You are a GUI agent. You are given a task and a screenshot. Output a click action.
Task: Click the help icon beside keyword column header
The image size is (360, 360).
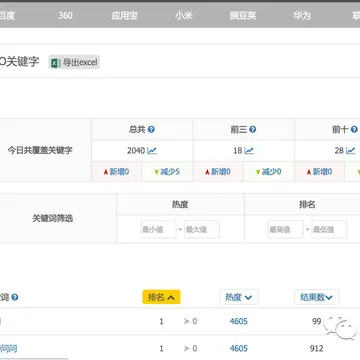coord(15,297)
